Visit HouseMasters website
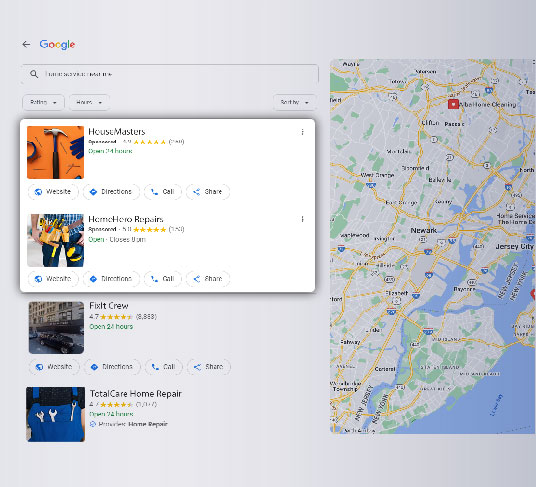Screen dimensions: 536x487 coord(53,192)
